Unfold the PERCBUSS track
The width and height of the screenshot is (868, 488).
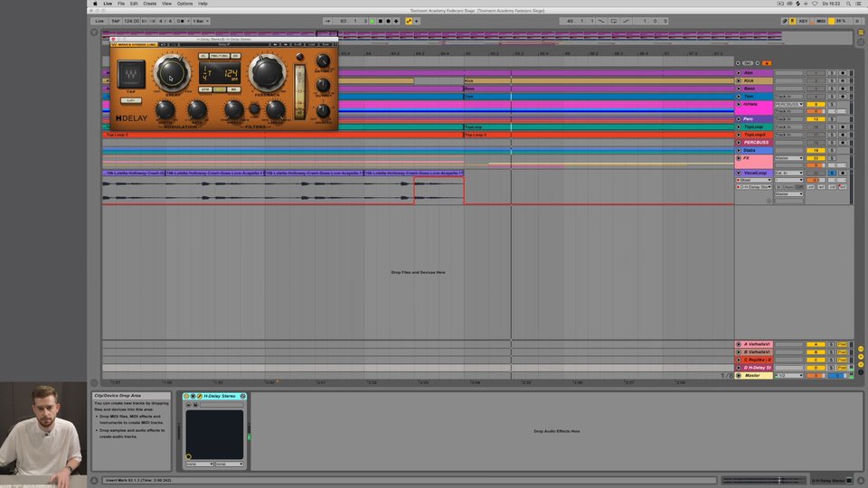[x=739, y=142]
